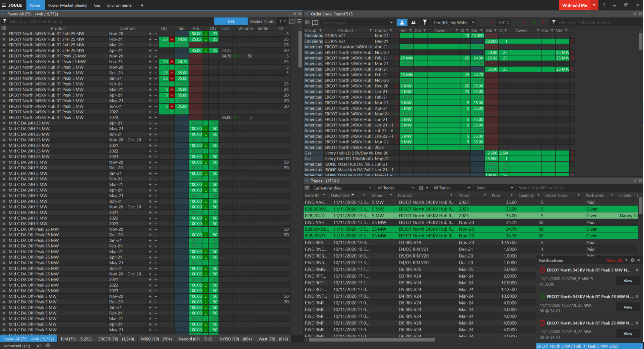Switch to the Environmental tab
Viewport: 644px width, 349px height.
point(120,5)
